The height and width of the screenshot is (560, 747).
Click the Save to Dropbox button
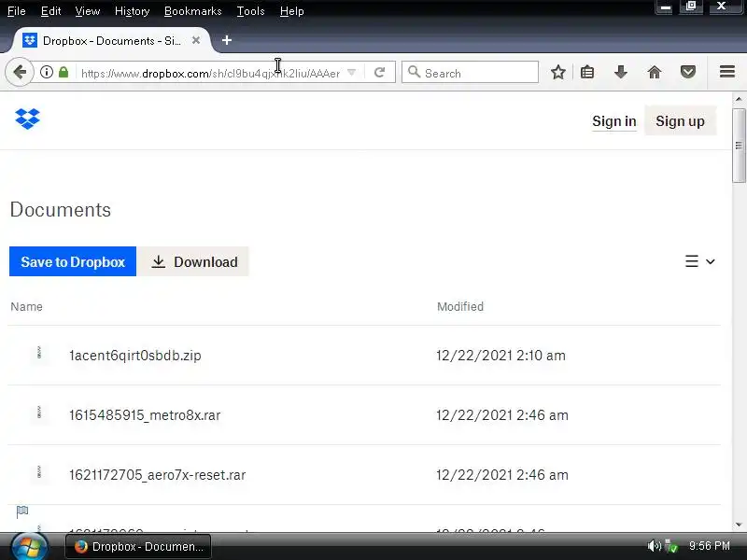(73, 261)
